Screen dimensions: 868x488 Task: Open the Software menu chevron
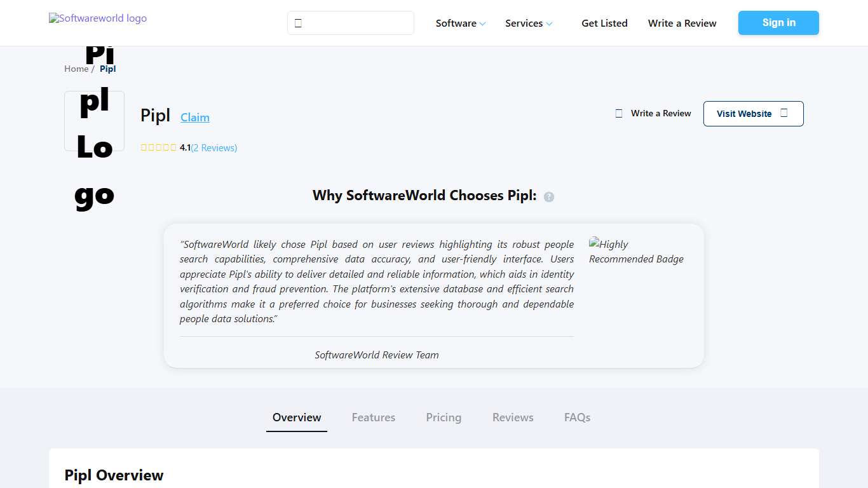[482, 24]
